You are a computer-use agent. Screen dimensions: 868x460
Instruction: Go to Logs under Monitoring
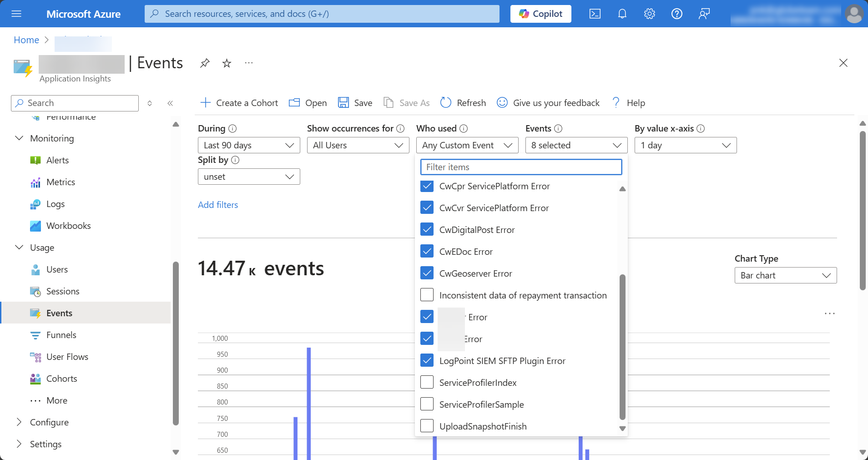tap(56, 204)
